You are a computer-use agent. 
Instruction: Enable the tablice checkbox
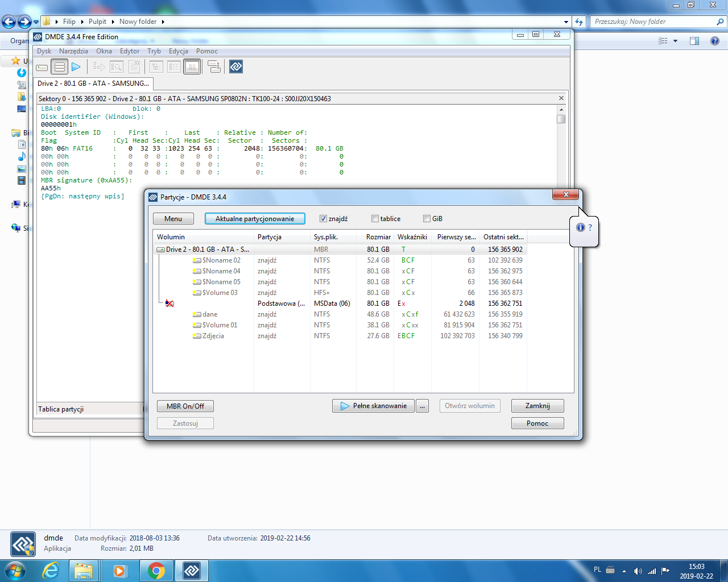point(375,219)
